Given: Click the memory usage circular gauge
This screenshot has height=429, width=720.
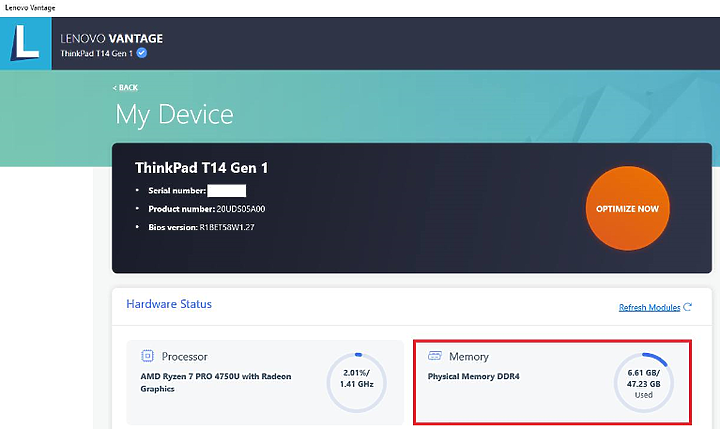Looking at the screenshot, I should click(644, 382).
